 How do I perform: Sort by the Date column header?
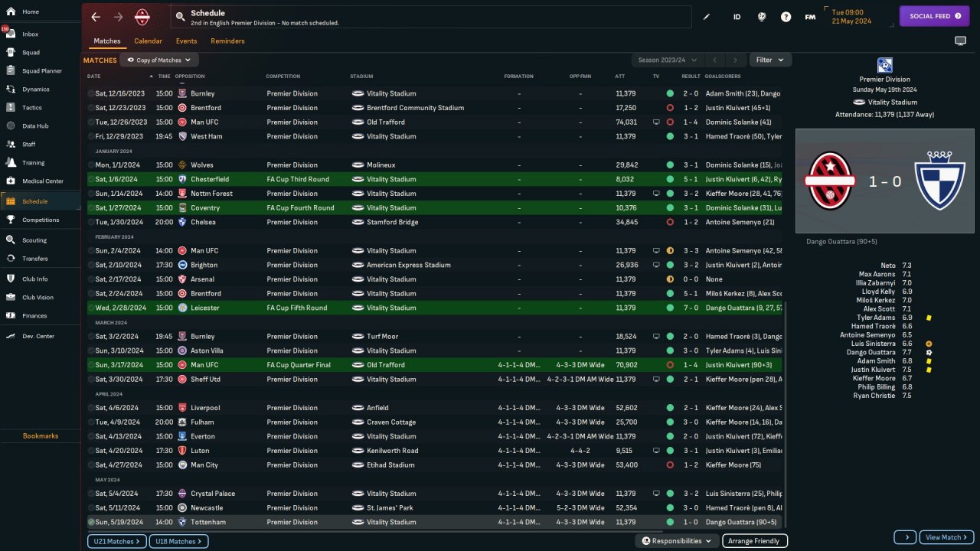click(x=94, y=77)
